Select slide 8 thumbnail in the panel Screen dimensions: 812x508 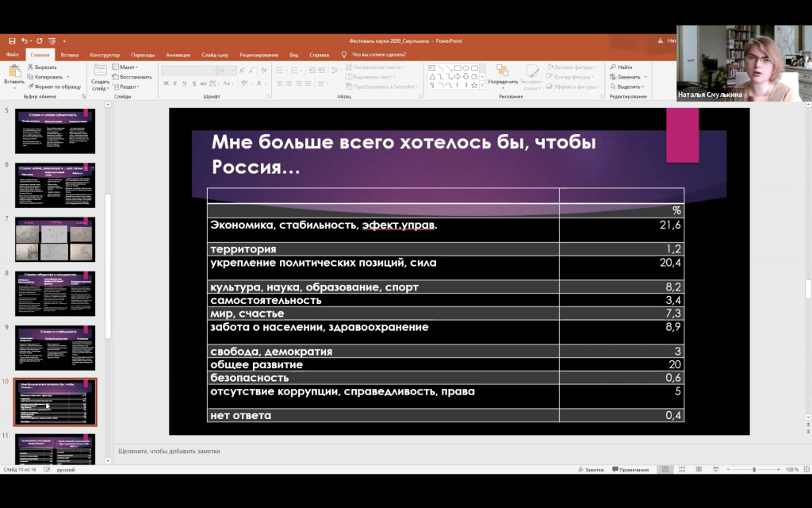pos(56,293)
